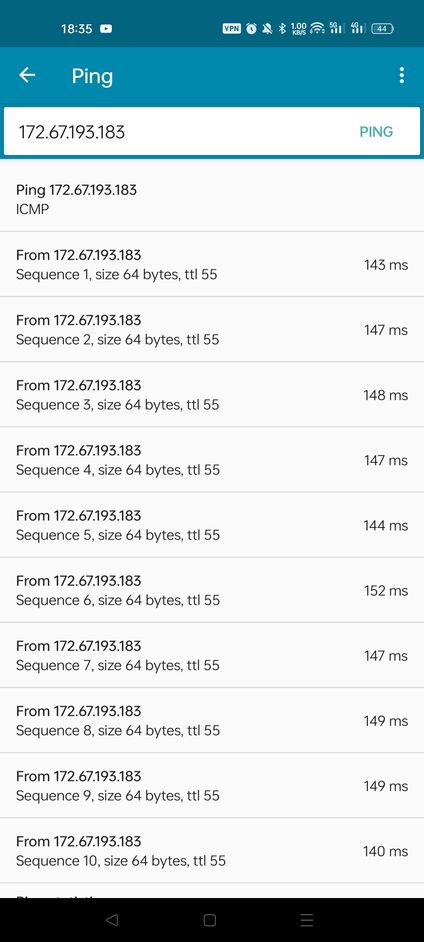Focus the 172.67.193.183 address input field
Image resolution: width=424 pixels, height=942 pixels.
coord(212,132)
